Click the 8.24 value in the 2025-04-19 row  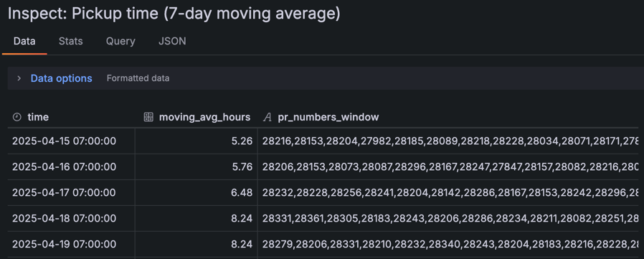(x=242, y=244)
